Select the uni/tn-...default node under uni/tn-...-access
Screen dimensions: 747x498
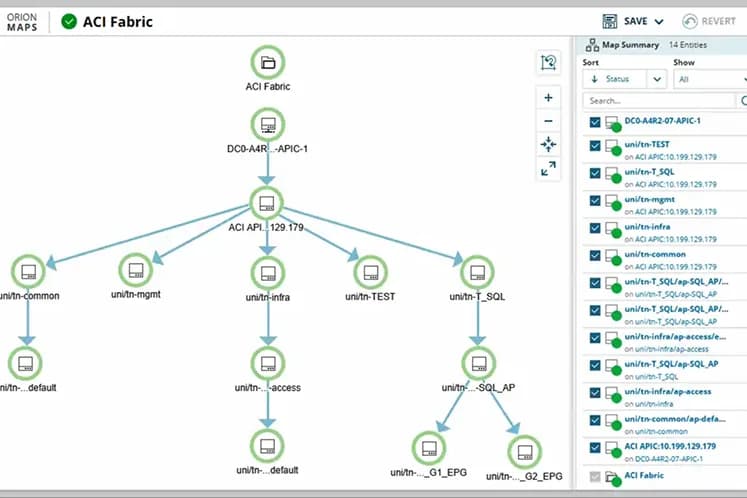(x=267, y=446)
